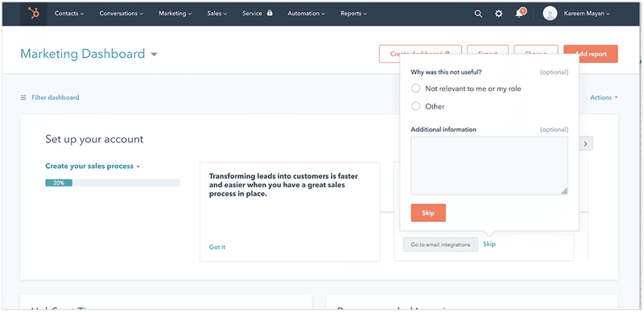Open the Sales menu
The image size is (644, 312).
click(217, 14)
